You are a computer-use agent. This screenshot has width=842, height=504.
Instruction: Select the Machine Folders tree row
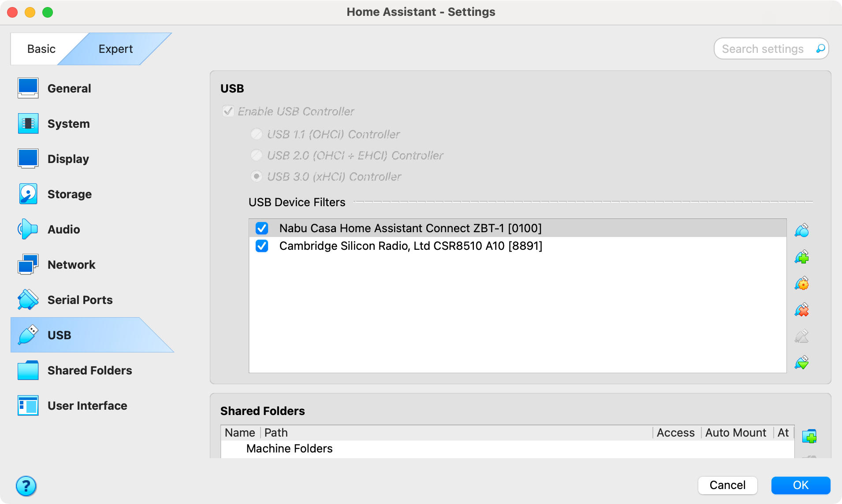(x=289, y=448)
